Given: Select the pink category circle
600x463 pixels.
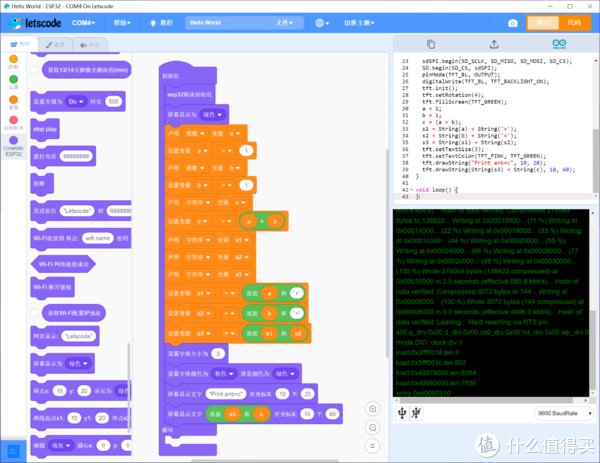Looking at the screenshot, I should (x=13, y=120).
